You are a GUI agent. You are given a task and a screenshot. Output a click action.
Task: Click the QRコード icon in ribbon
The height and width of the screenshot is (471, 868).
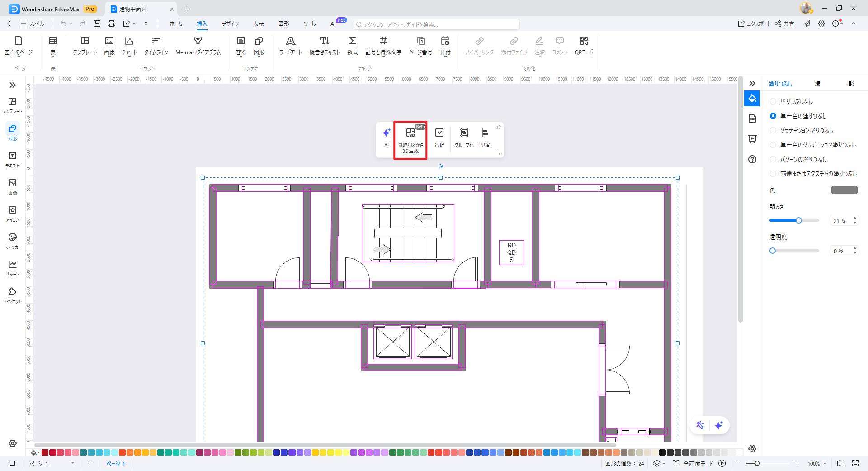point(583,46)
